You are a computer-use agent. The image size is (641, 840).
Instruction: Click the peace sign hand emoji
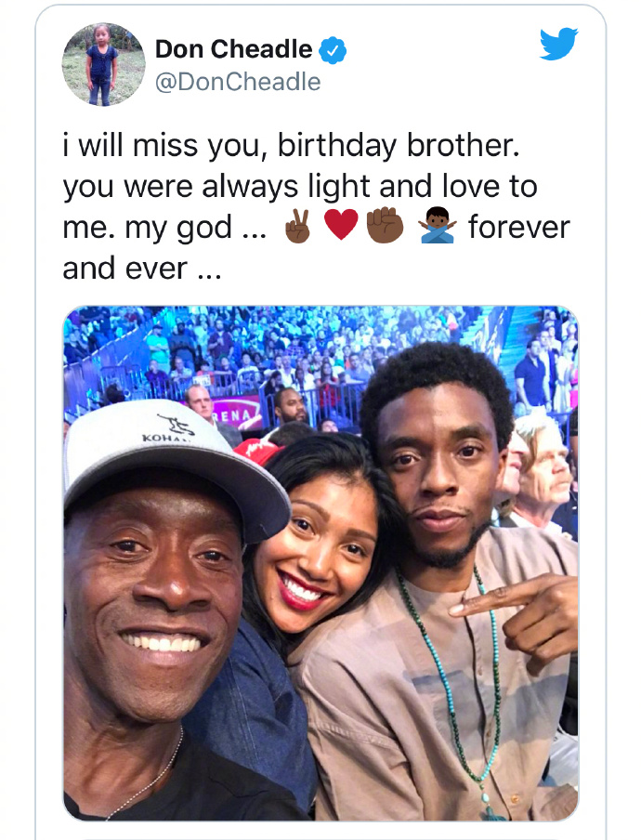pos(298,226)
